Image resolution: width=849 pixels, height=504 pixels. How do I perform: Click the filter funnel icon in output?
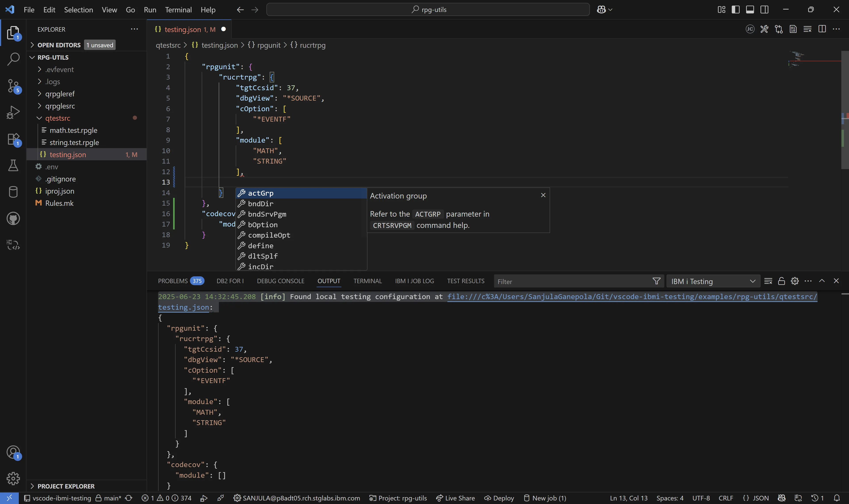(x=656, y=281)
